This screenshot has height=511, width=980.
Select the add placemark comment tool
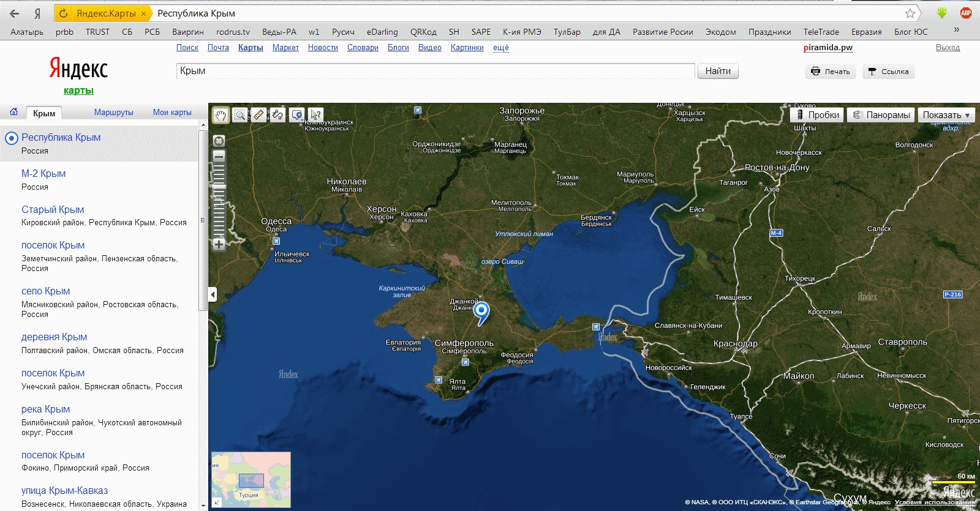pos(297,114)
